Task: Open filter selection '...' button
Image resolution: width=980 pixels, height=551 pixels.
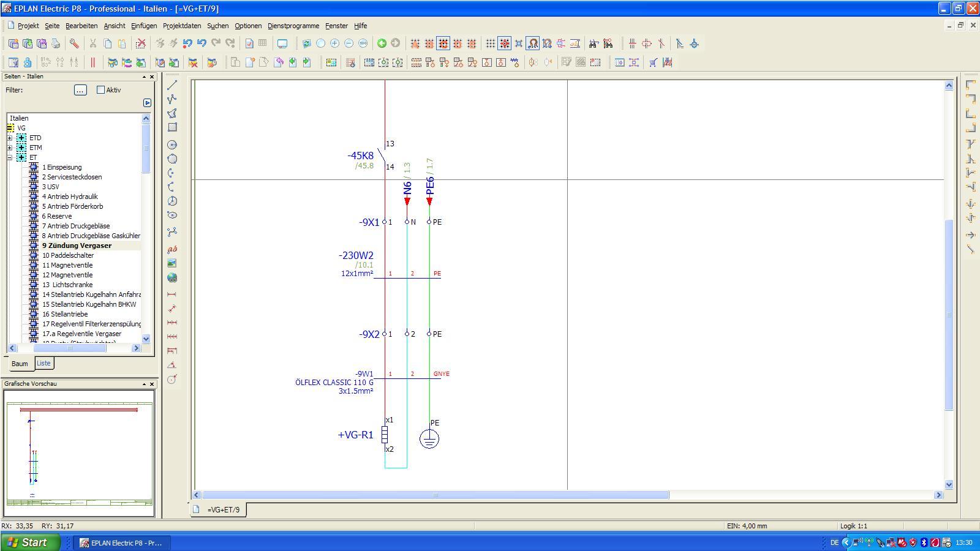Action: pyautogui.click(x=80, y=89)
